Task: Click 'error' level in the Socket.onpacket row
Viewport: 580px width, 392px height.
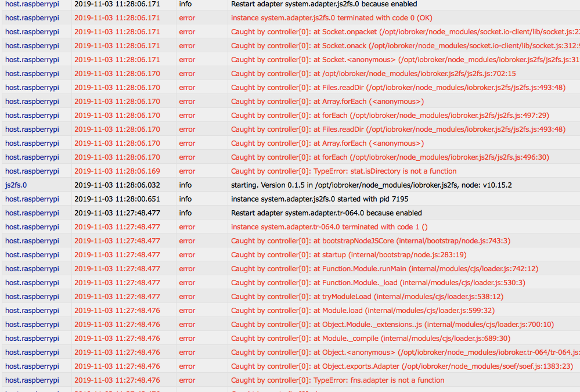Action: tap(187, 32)
